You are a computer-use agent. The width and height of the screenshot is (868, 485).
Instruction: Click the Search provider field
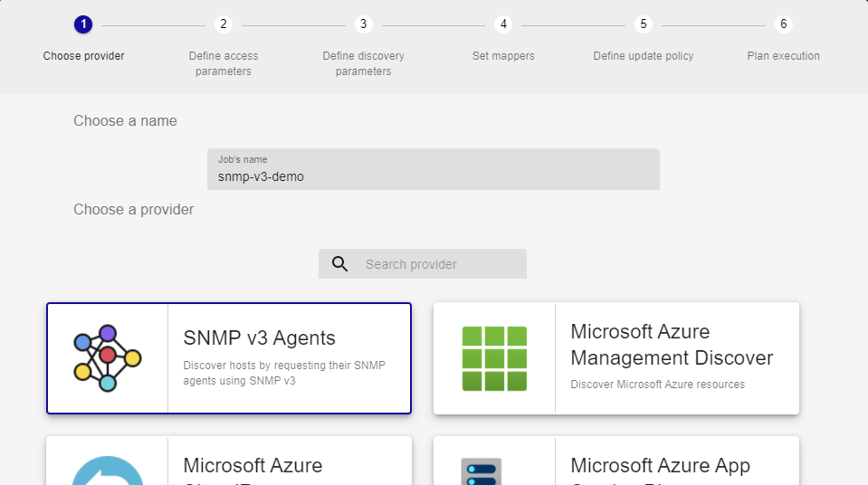coord(423,264)
